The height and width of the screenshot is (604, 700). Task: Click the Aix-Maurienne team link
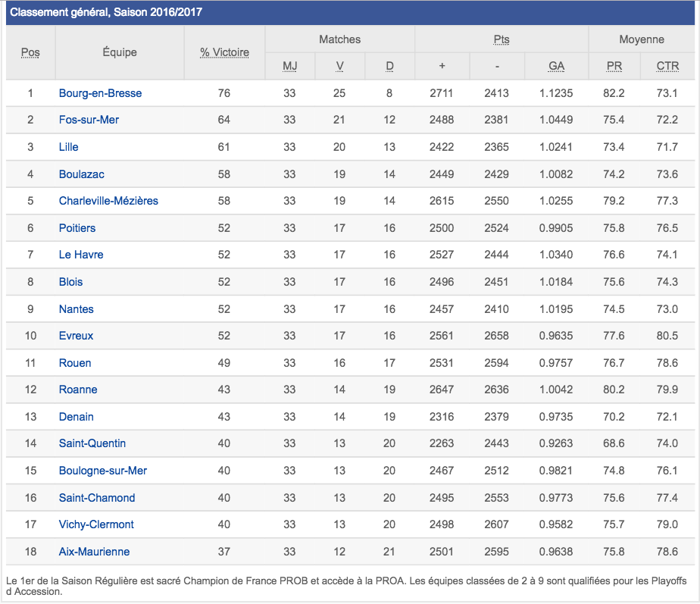pos(94,552)
